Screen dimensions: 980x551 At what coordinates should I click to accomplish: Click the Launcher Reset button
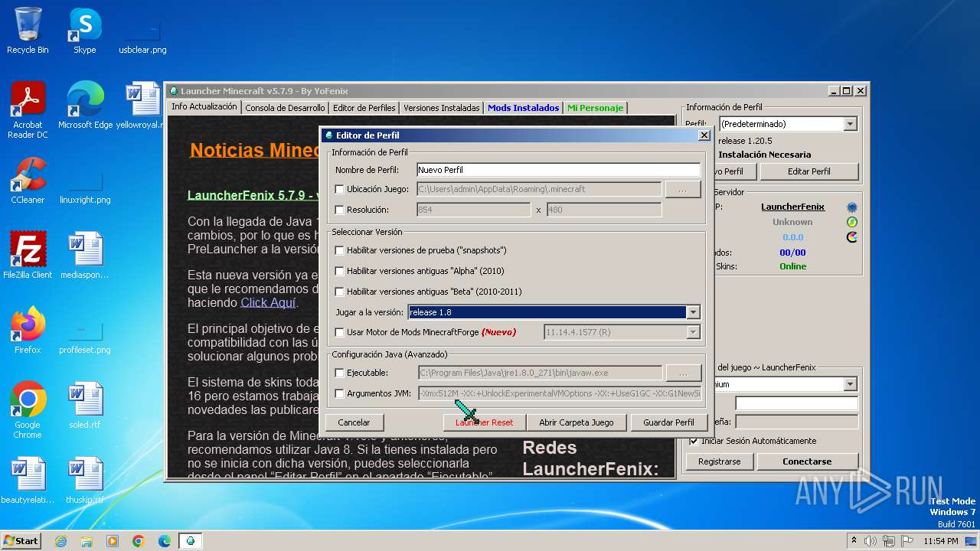coord(484,422)
